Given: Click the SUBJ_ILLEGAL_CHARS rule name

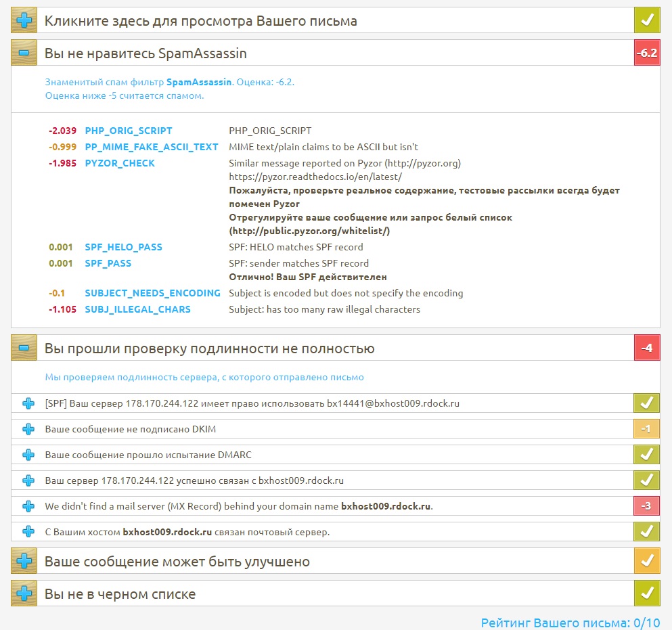Looking at the screenshot, I should [x=137, y=309].
